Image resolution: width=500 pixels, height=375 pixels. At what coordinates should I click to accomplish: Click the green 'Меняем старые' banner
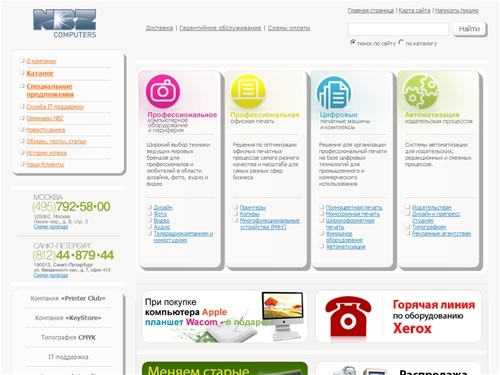pyautogui.click(x=225, y=368)
